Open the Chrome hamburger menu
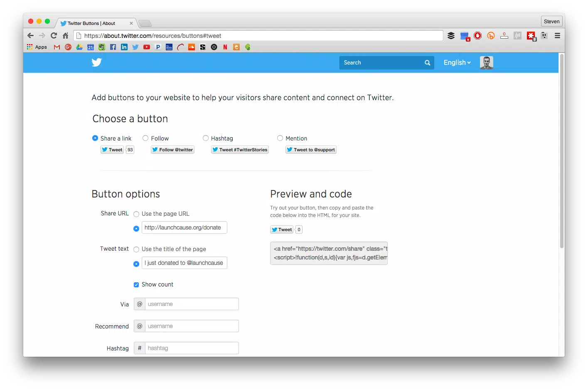 (x=557, y=36)
